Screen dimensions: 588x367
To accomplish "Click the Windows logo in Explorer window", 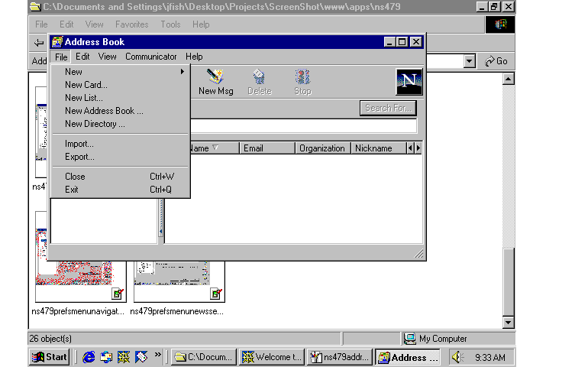I will [x=500, y=24].
